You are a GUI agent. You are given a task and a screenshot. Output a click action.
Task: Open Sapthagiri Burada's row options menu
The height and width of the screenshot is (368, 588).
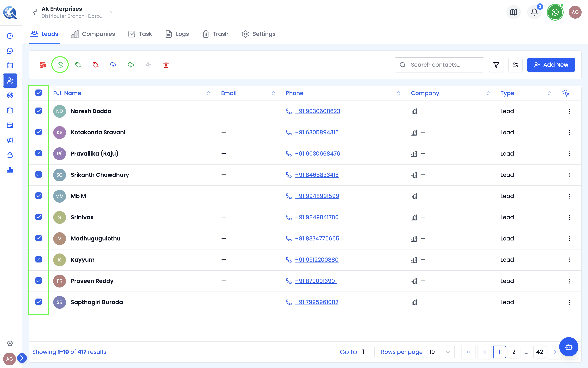pos(569,302)
